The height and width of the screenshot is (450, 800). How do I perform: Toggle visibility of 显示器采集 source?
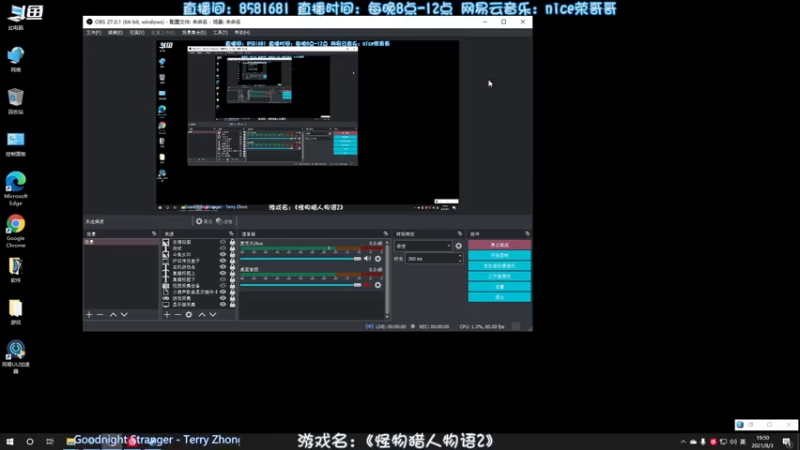tap(222, 305)
